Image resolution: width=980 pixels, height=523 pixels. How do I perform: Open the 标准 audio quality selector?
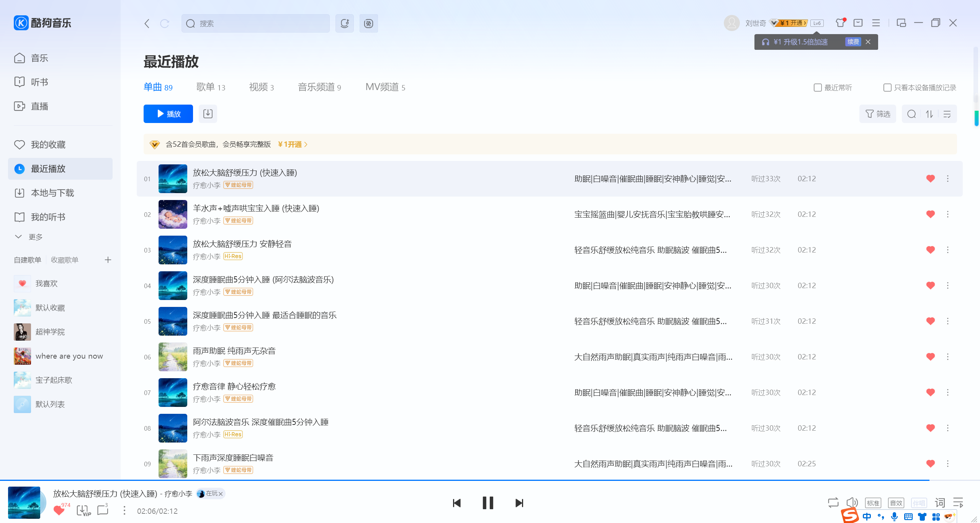click(x=873, y=503)
